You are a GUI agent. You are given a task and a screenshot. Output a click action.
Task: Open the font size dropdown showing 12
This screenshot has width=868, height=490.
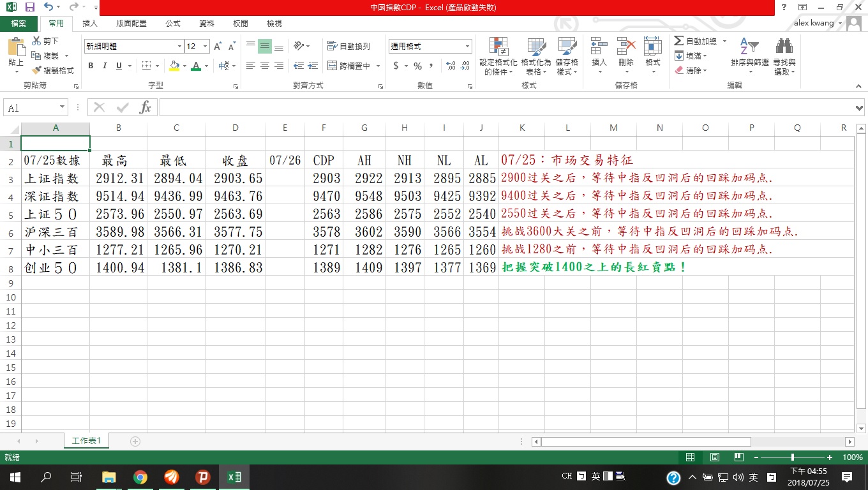[205, 47]
